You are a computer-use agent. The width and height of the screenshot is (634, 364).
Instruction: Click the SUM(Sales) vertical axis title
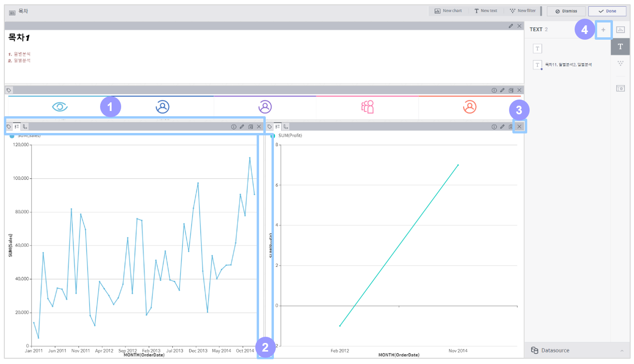10,245
